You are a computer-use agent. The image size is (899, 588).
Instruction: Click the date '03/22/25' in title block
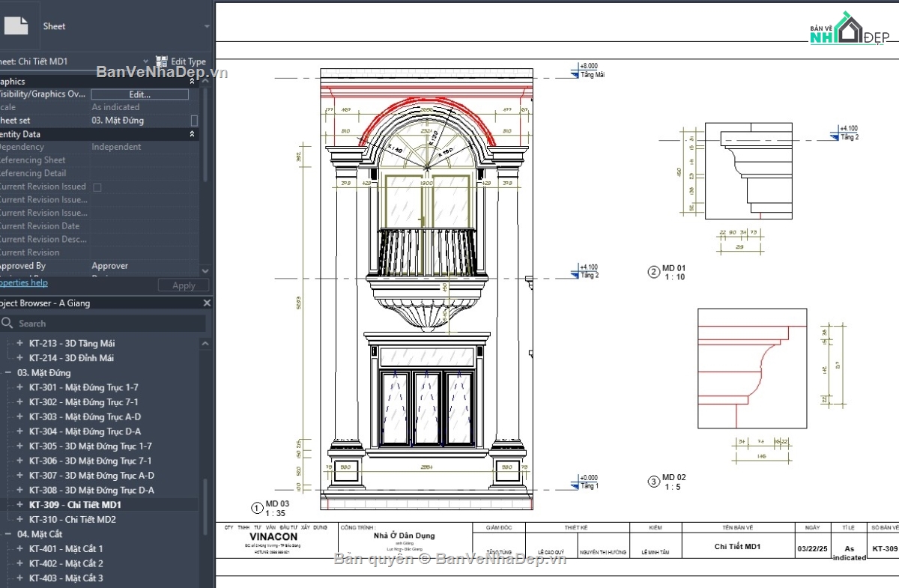click(x=813, y=549)
